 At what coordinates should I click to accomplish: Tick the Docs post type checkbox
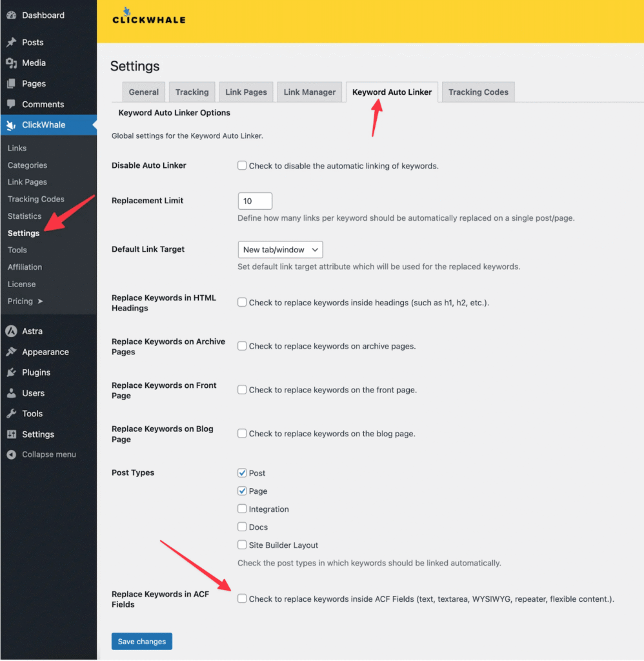242,527
